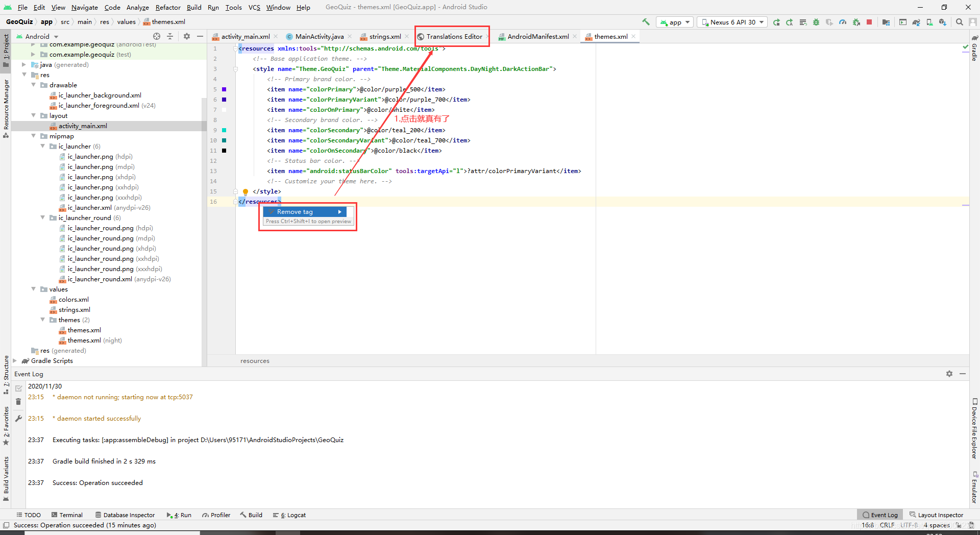
Task: Open the Nexus 6 API 30 device dropdown
Action: pyautogui.click(x=732, y=22)
